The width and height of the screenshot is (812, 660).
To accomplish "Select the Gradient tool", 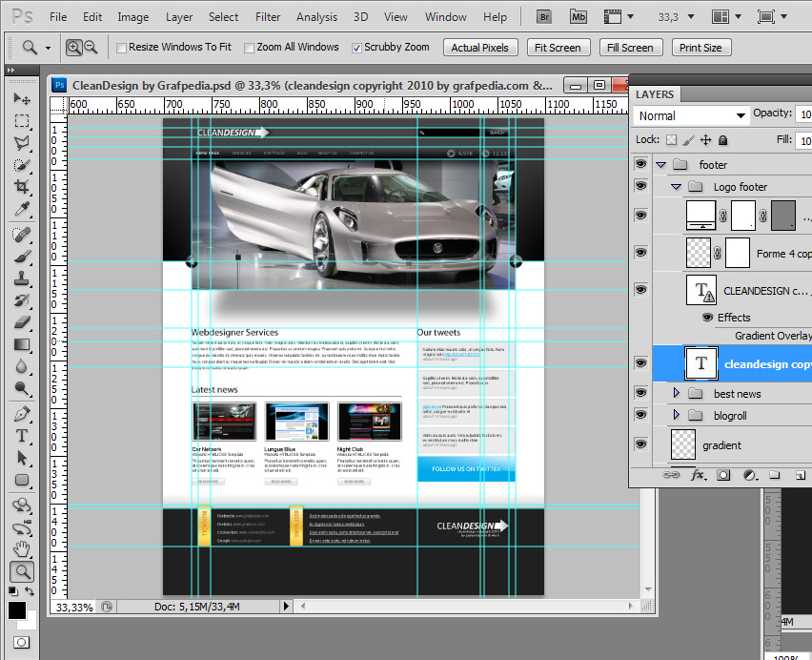I will tap(22, 344).
